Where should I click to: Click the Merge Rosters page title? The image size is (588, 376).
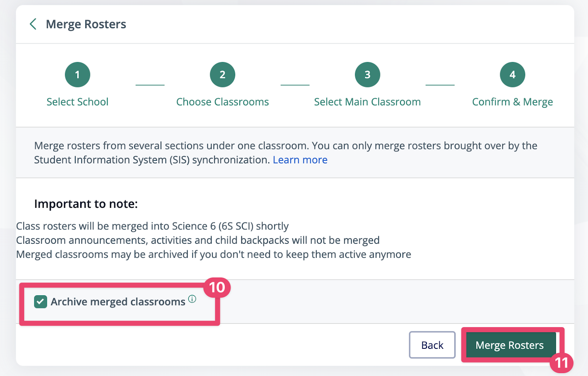click(86, 24)
